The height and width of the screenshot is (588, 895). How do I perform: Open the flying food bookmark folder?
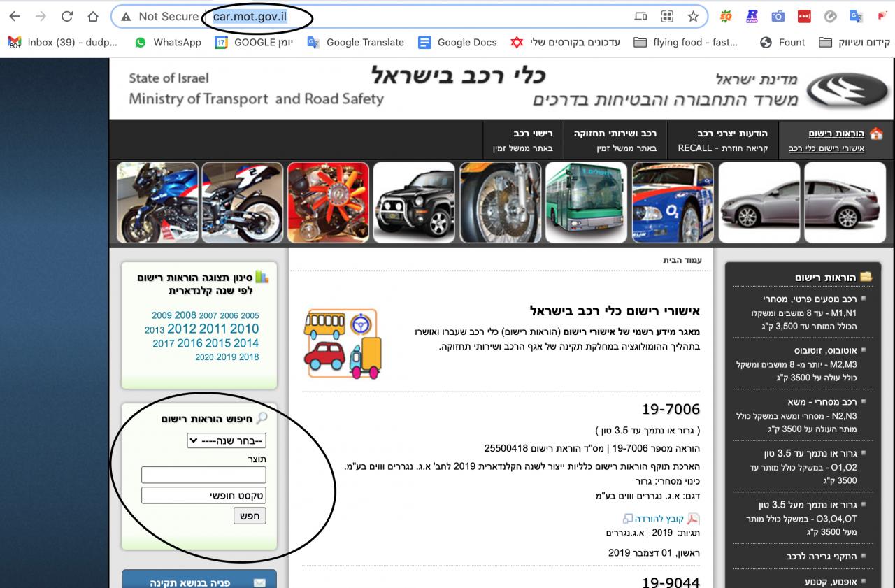[x=685, y=42]
